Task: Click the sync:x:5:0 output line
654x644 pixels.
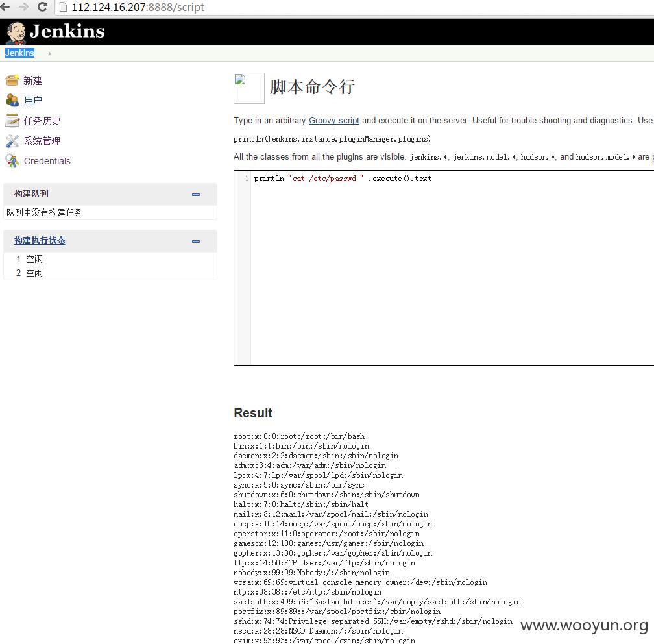Action: (299, 485)
